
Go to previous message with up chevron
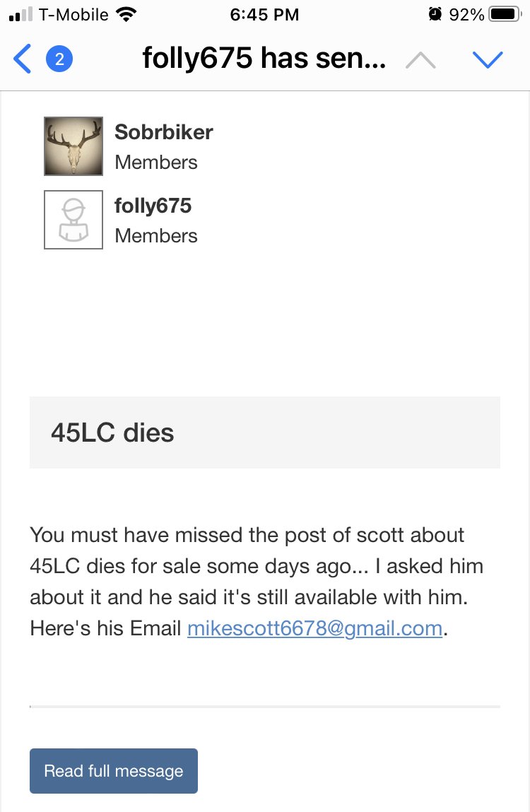[420, 60]
